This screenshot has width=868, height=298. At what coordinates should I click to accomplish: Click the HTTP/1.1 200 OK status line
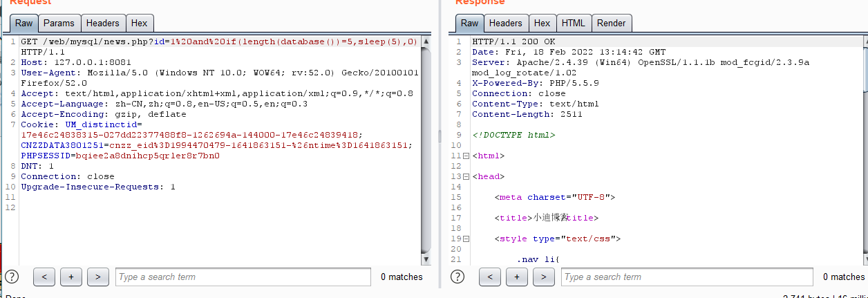[x=513, y=41]
